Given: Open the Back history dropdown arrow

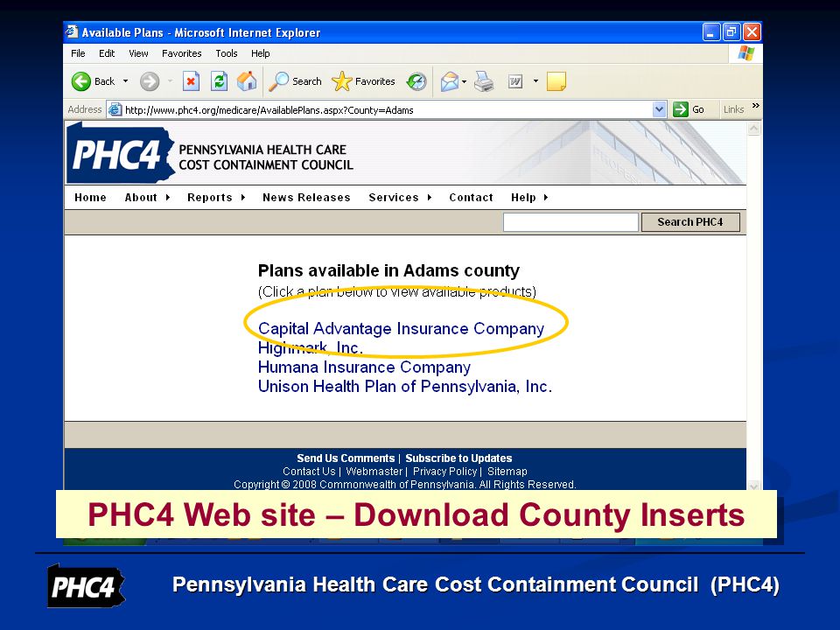Looking at the screenshot, I should pos(125,81).
